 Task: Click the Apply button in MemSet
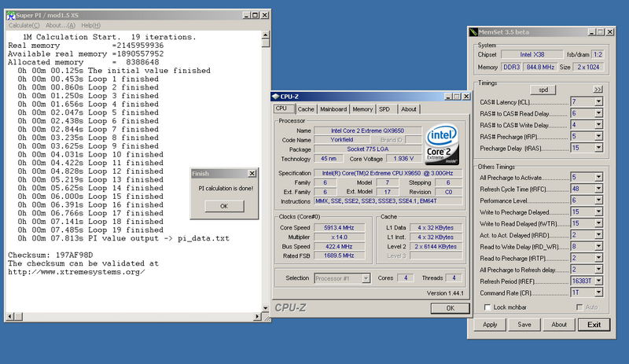(489, 324)
